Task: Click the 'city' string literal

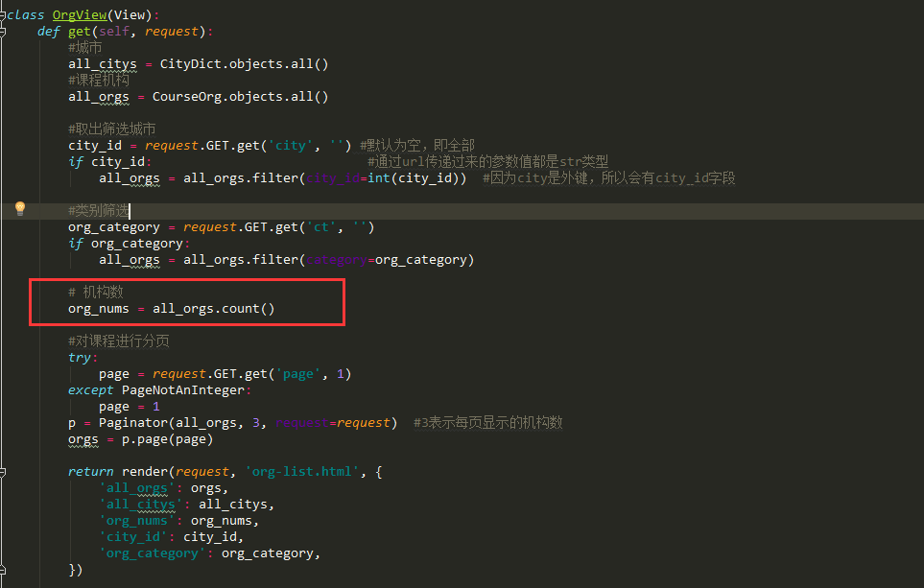Action: click(x=291, y=146)
